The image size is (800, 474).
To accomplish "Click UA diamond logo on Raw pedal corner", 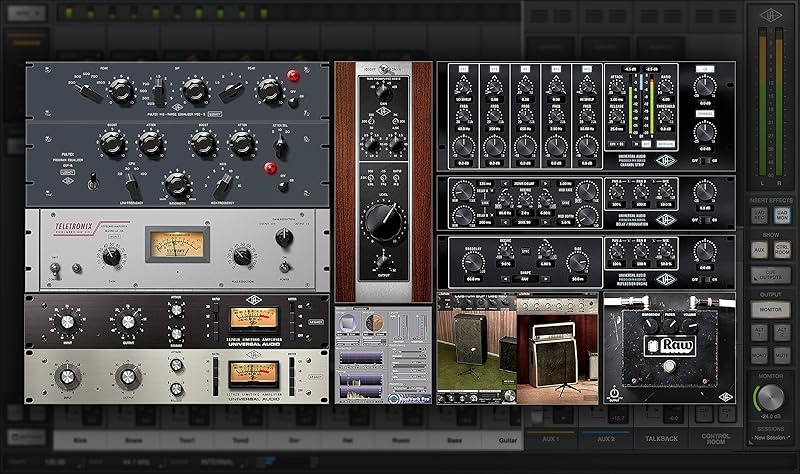I will (x=726, y=396).
